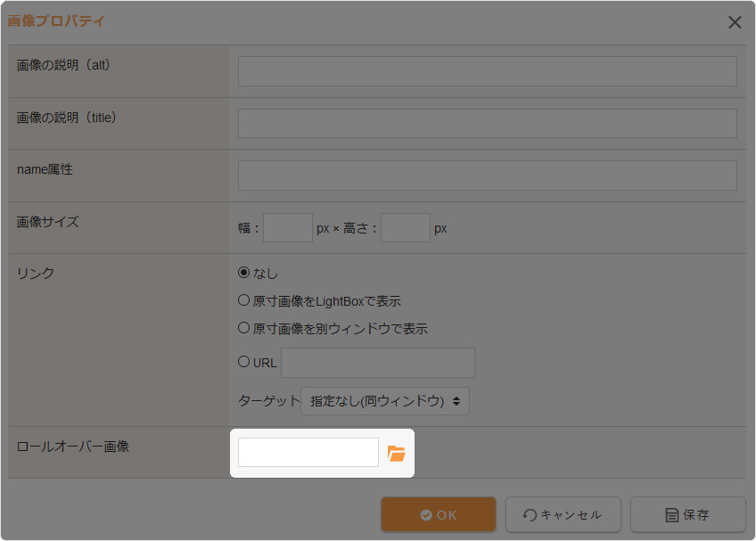
Task: Click the 高さ height input box
Action: click(x=406, y=227)
